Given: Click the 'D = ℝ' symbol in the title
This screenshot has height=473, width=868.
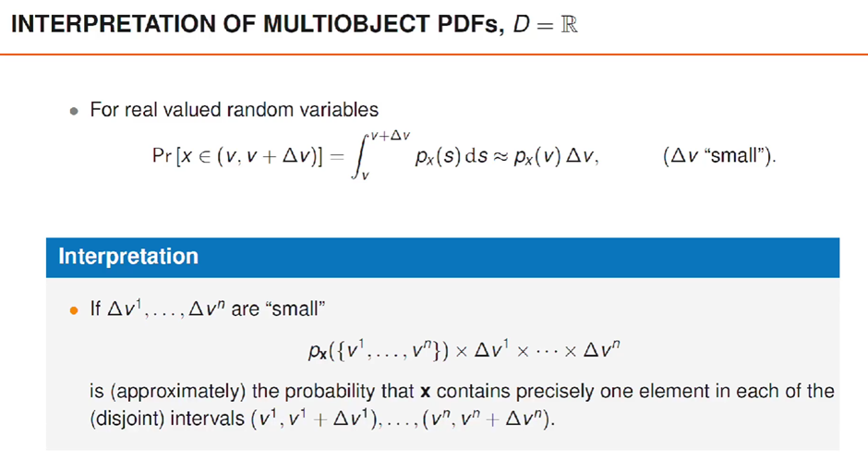Looking at the screenshot, I should point(546,25).
